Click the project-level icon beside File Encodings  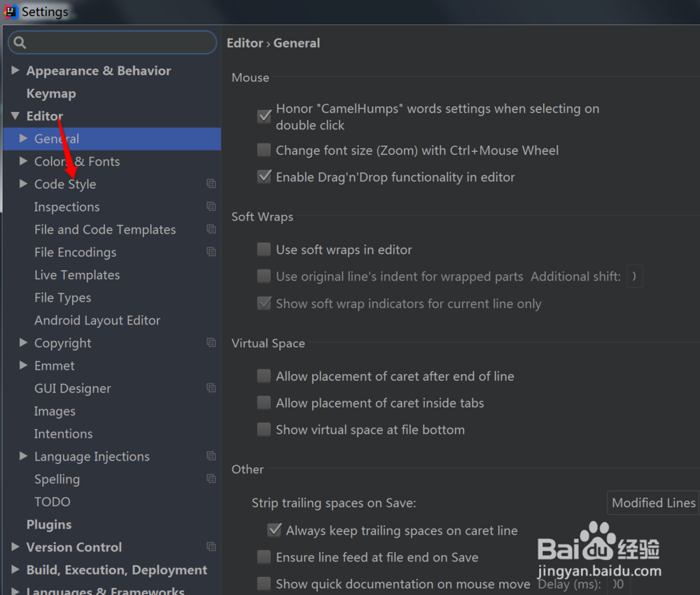click(x=211, y=252)
